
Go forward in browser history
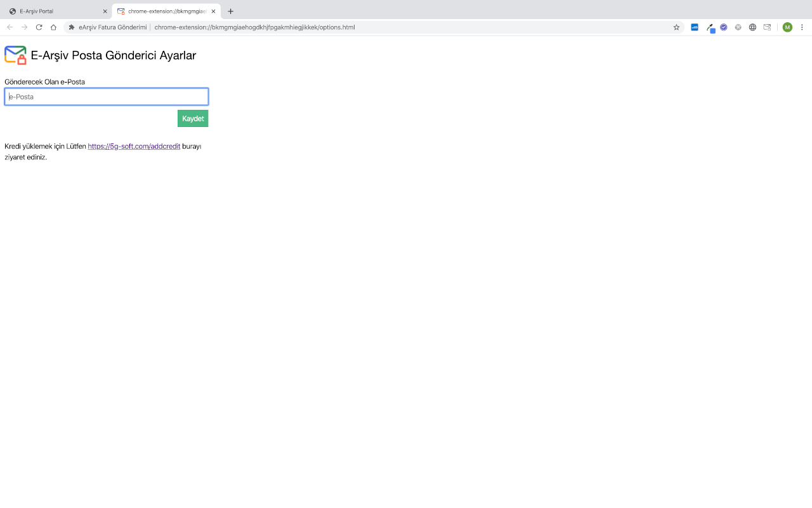click(x=24, y=27)
